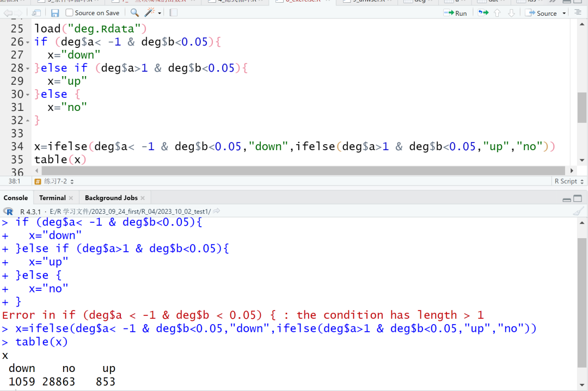The height and width of the screenshot is (391, 588).
Task: Click the editor scrollbar down arrow
Action: pos(581,160)
